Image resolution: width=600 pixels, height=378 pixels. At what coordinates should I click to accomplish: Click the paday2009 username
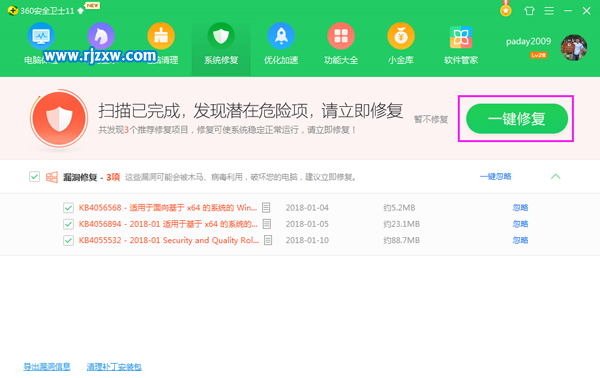[528, 41]
